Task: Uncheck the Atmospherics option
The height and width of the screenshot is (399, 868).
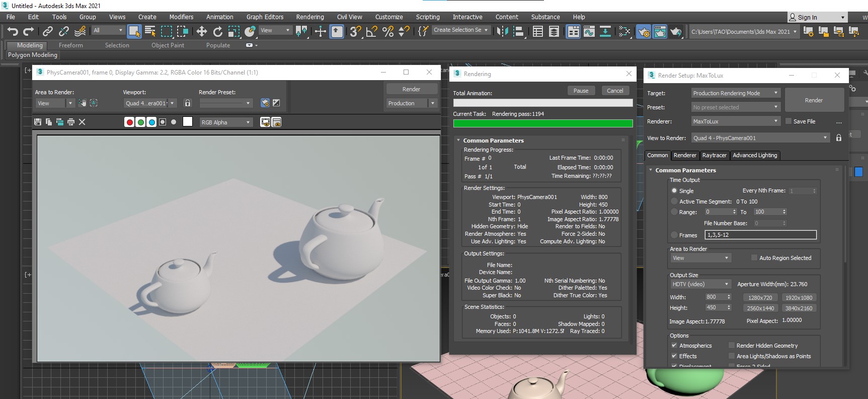Action: (x=674, y=346)
